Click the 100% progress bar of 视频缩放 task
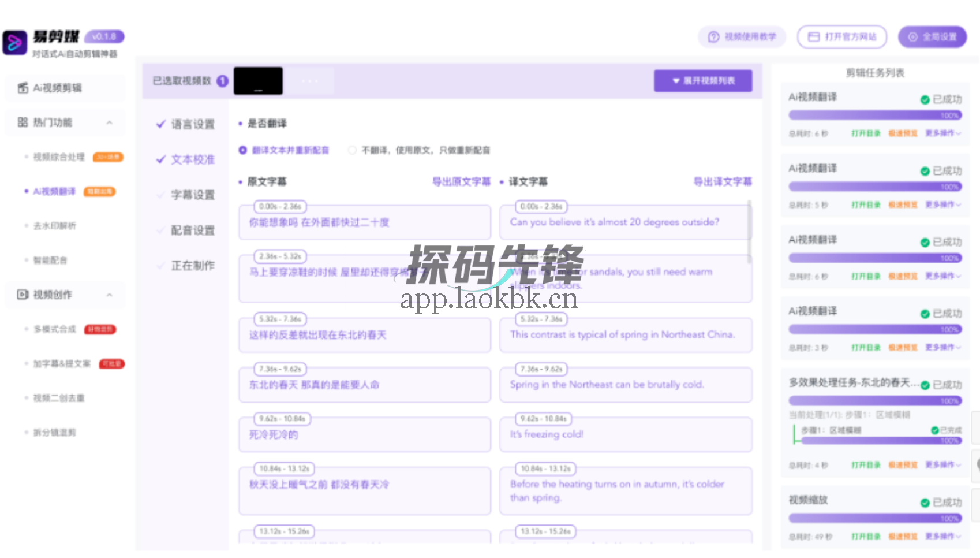This screenshot has width=980, height=558. [875, 519]
